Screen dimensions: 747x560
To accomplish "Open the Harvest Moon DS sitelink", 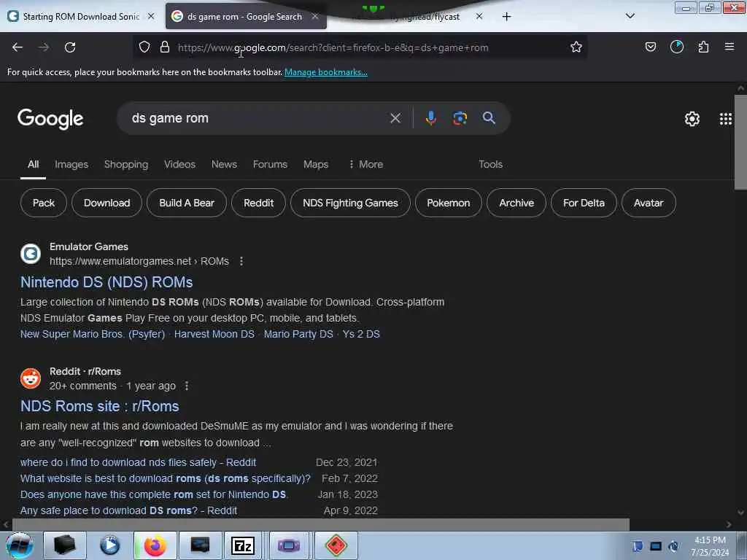I will click(x=214, y=334).
